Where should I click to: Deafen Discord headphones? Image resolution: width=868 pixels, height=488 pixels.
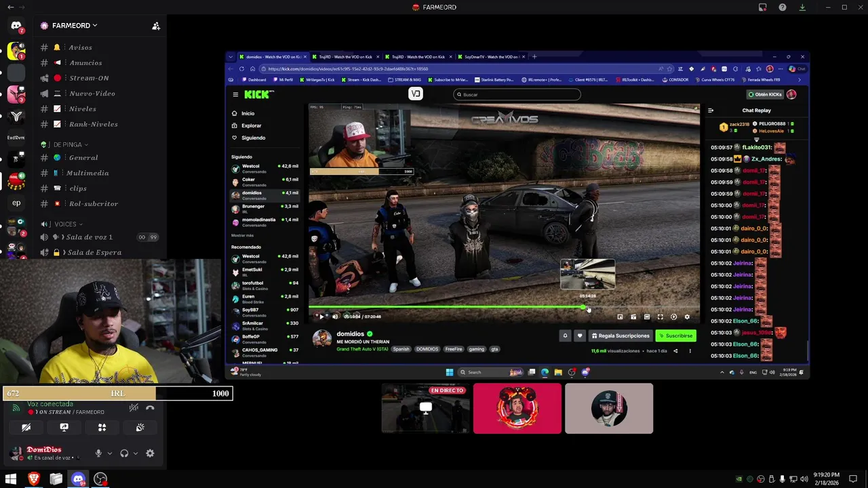124,453
